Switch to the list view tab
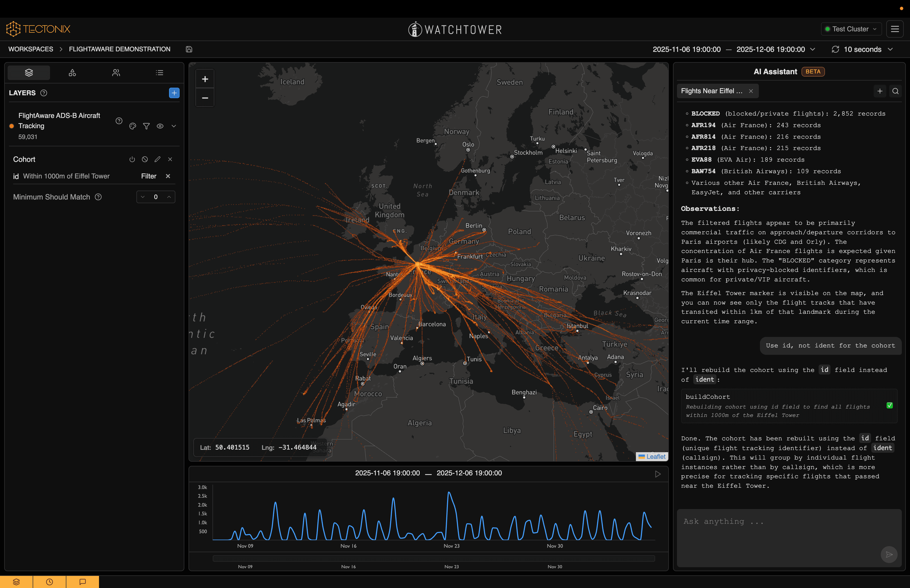This screenshot has height=588, width=910. pyautogui.click(x=160, y=73)
